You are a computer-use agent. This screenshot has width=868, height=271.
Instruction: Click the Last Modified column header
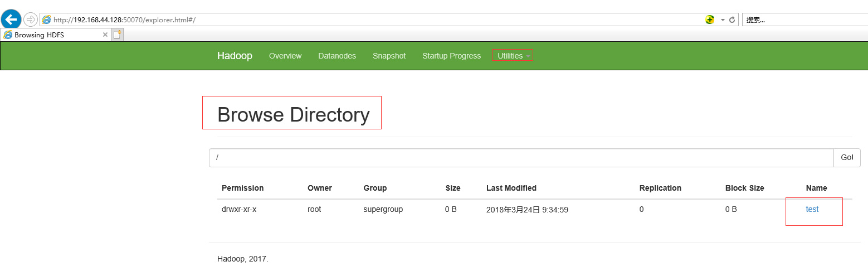click(x=511, y=188)
